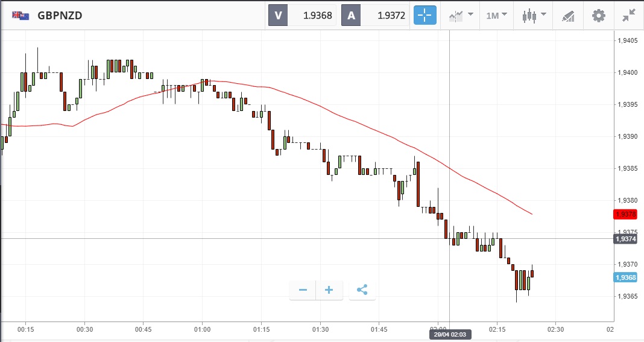The image size is (644, 342).
Task: Click the GBPNZD flag pair icon
Action: click(21, 16)
